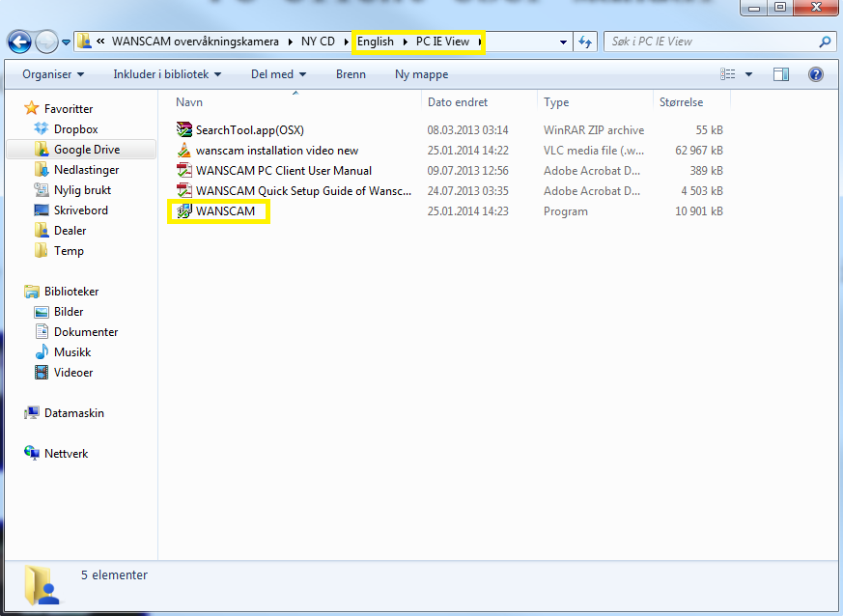The width and height of the screenshot is (843, 616).
Task: Click the Brenn toolbar button
Action: (351, 74)
